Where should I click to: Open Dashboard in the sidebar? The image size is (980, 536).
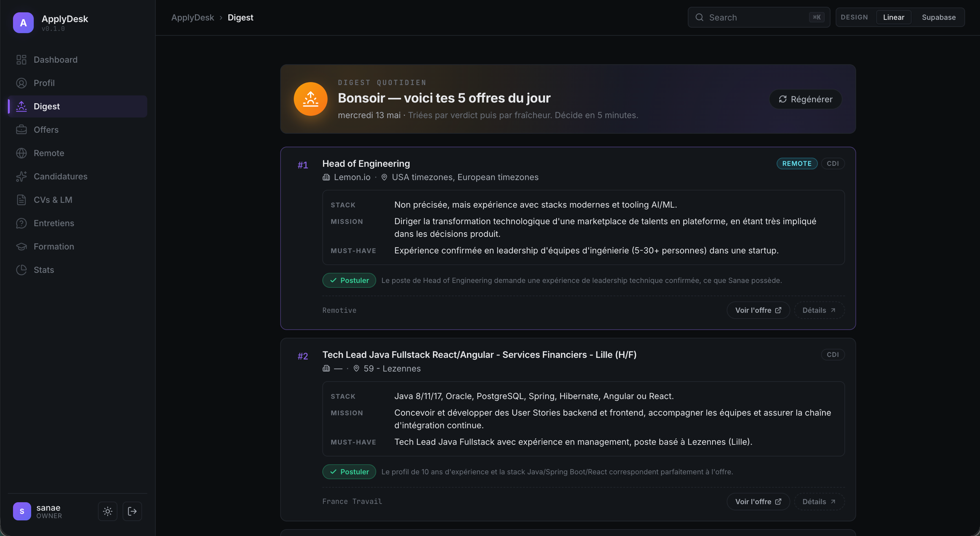(77, 60)
